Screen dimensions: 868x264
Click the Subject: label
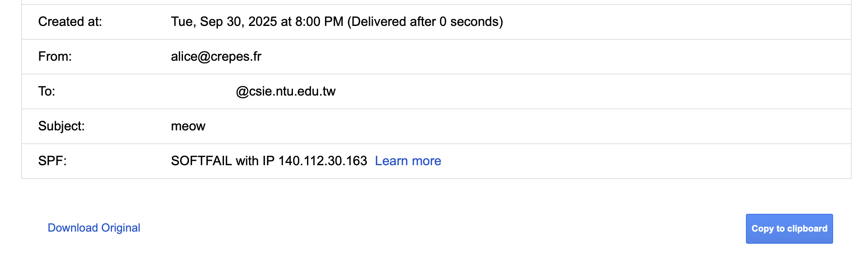point(61,126)
